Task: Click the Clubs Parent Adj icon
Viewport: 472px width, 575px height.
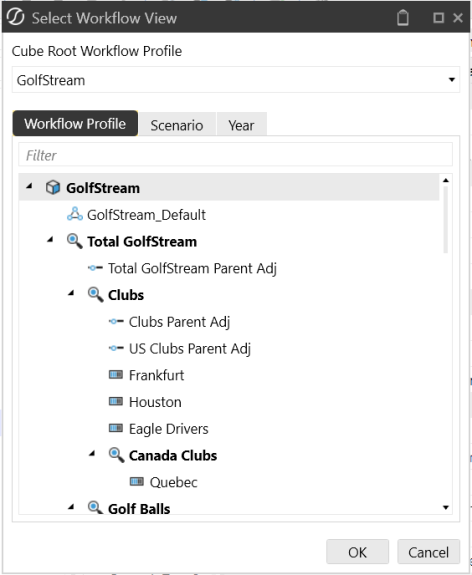Action: point(116,322)
